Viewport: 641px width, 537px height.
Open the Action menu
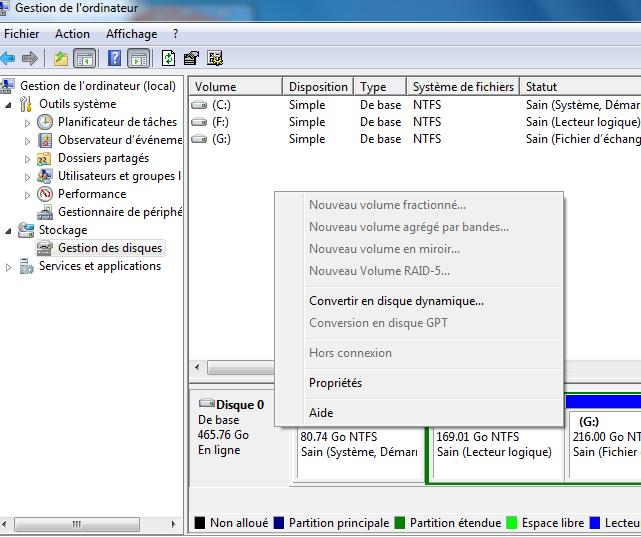[72, 34]
